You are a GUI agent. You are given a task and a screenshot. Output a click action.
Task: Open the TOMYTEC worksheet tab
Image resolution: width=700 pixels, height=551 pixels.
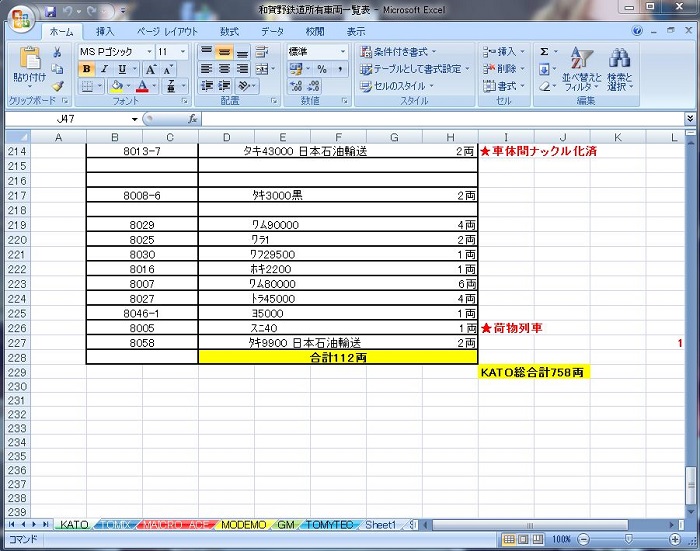(329, 525)
